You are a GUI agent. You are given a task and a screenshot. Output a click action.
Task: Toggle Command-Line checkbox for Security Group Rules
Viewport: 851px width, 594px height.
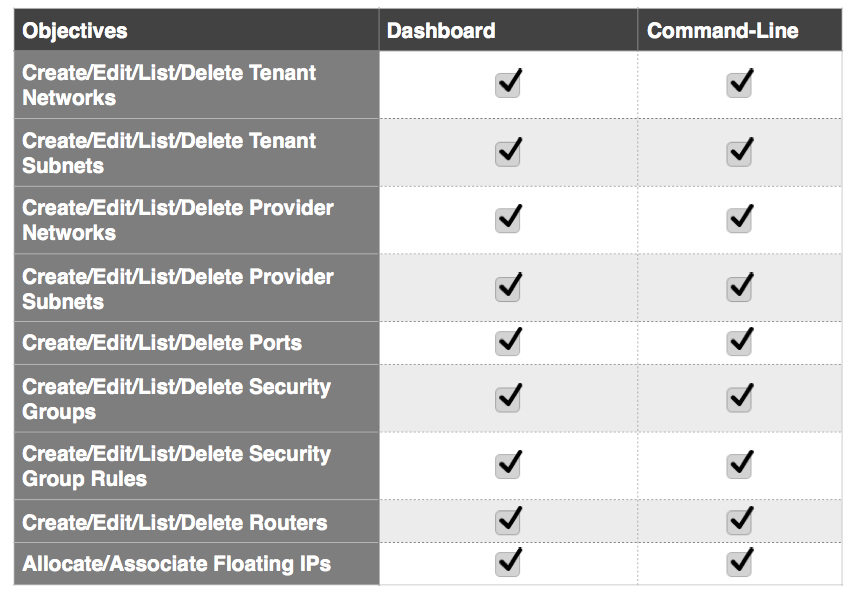[739, 465]
